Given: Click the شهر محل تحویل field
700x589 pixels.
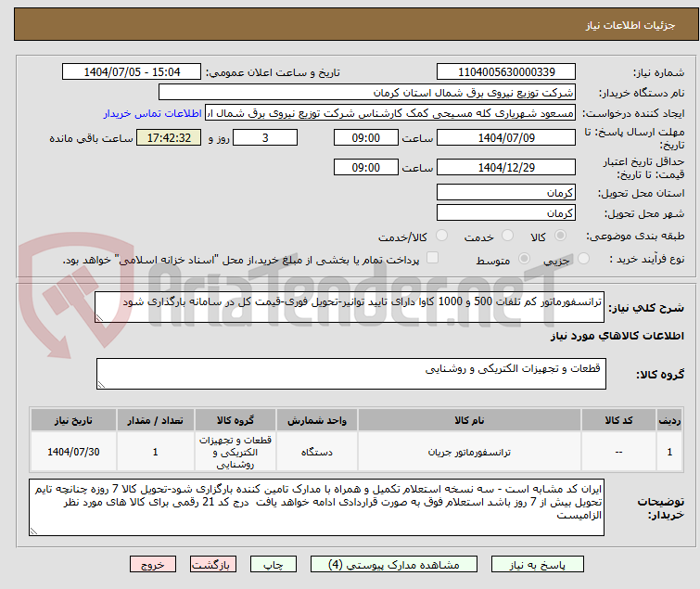Looking at the screenshot, I should [x=506, y=212].
